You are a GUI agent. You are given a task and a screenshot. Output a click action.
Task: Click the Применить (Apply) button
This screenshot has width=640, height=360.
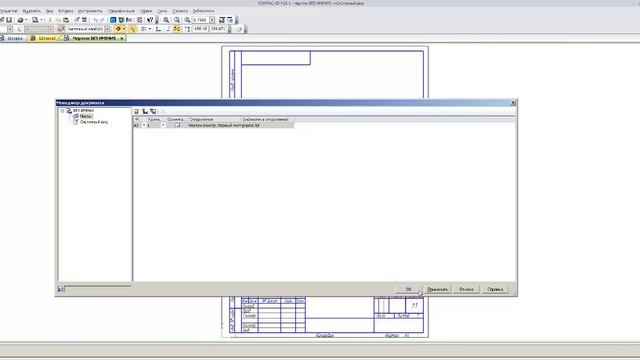tap(438, 289)
